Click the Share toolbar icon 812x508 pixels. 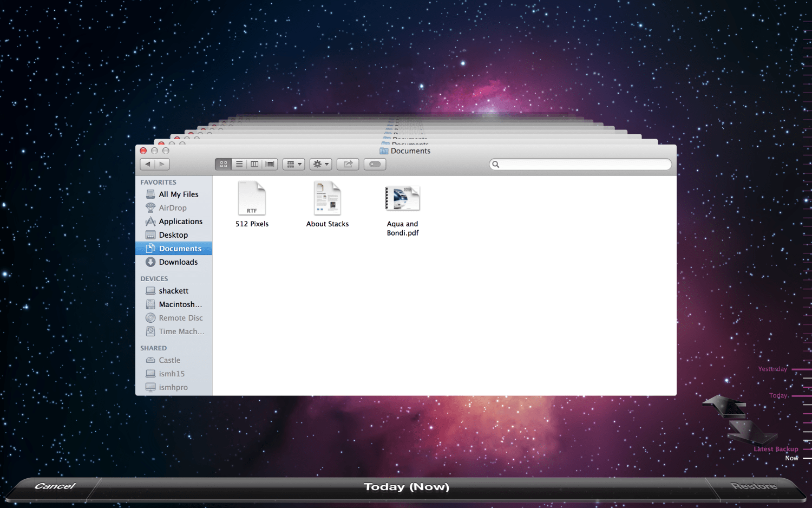[348, 164]
